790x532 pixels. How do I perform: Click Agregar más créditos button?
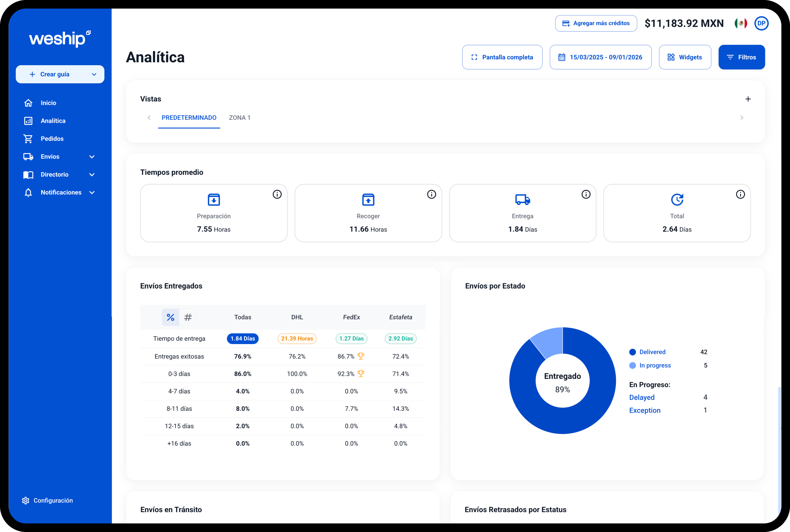coord(596,23)
